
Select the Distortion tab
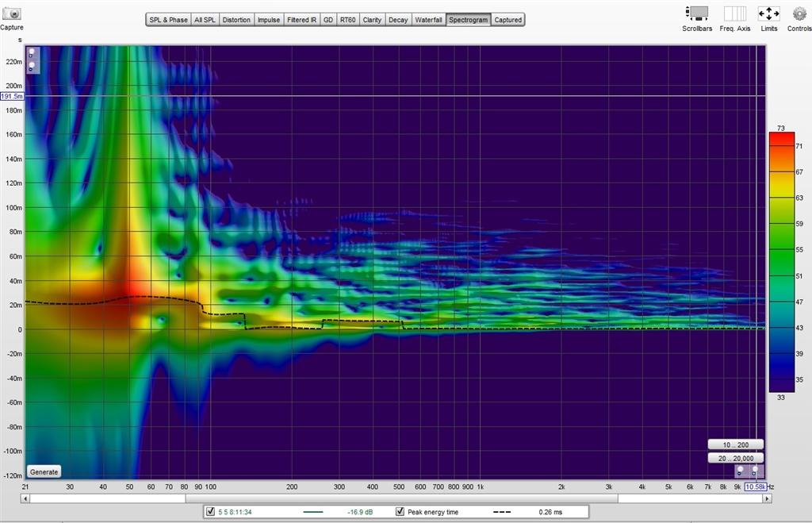236,20
